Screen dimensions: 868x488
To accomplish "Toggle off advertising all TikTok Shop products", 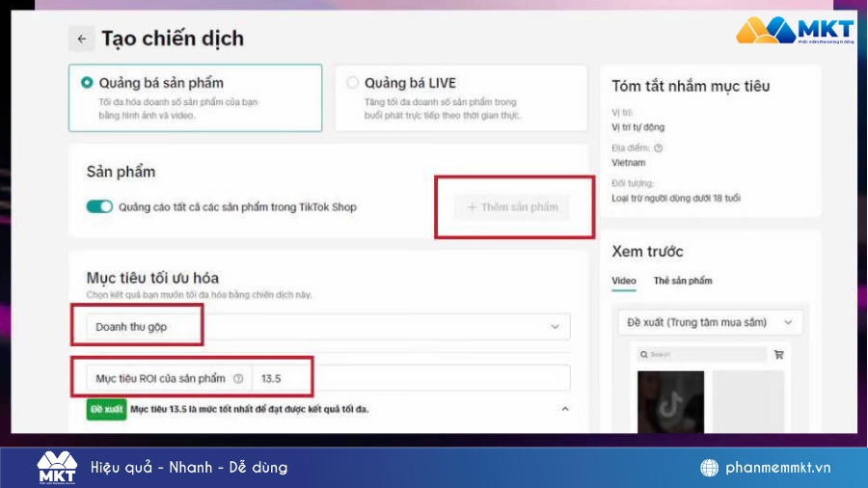I will click(x=99, y=206).
